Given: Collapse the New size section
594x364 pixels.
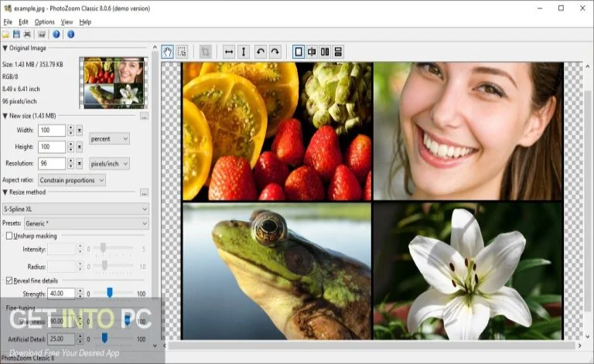Looking at the screenshot, I should (5, 116).
